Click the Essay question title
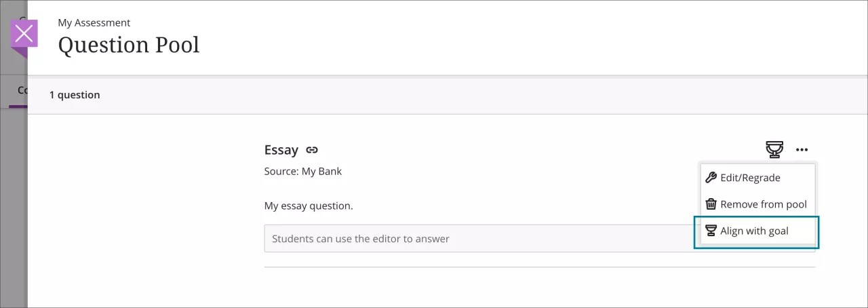 (x=281, y=150)
